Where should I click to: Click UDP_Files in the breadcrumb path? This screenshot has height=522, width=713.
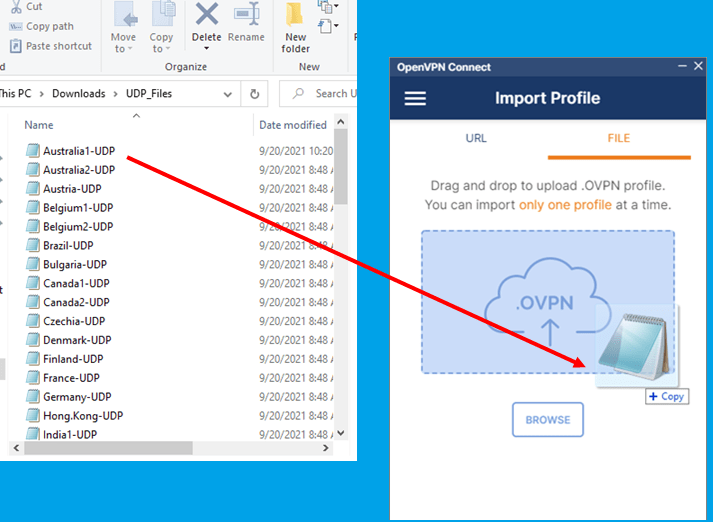point(149,94)
